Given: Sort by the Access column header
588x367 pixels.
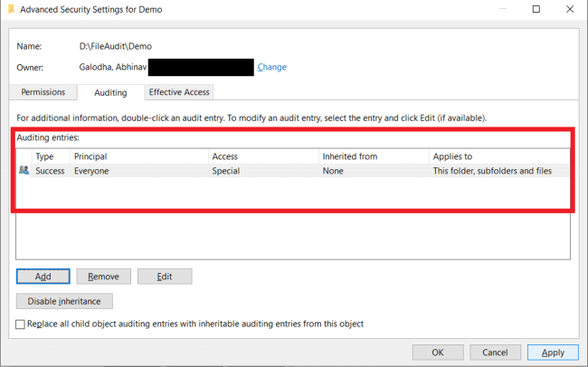Looking at the screenshot, I should tap(263, 156).
